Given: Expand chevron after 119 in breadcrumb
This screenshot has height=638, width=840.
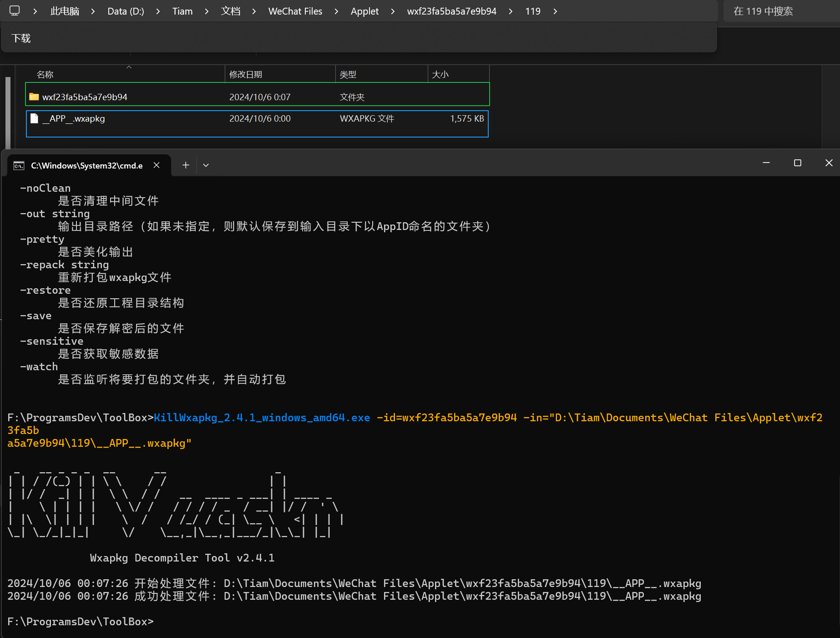Looking at the screenshot, I should click(x=555, y=11).
